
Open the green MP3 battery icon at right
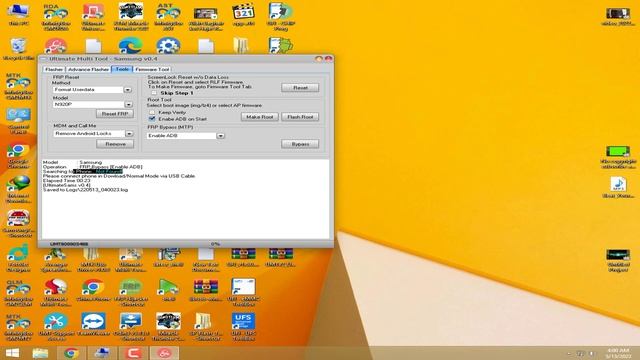[x=618, y=157]
